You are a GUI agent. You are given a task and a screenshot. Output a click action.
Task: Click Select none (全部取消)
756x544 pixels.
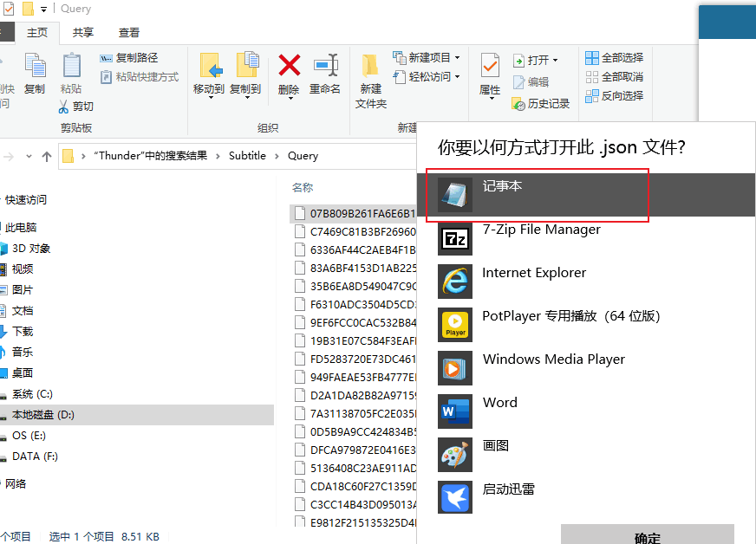pyautogui.click(x=614, y=77)
